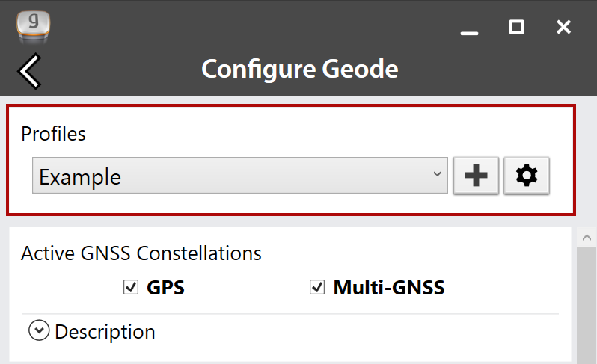Uncheck the GPS constellation checkbox
This screenshot has height=364, width=597.
pos(132,287)
